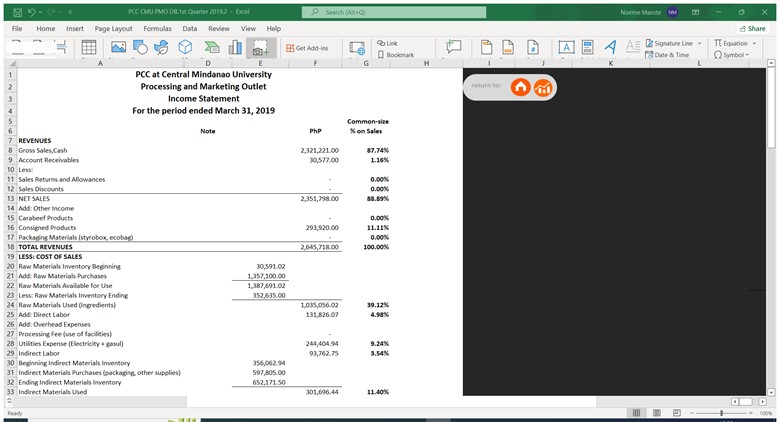Viewport: 780px width, 422px height.
Task: Open the Symbol dropdown
Action: pyautogui.click(x=731, y=55)
